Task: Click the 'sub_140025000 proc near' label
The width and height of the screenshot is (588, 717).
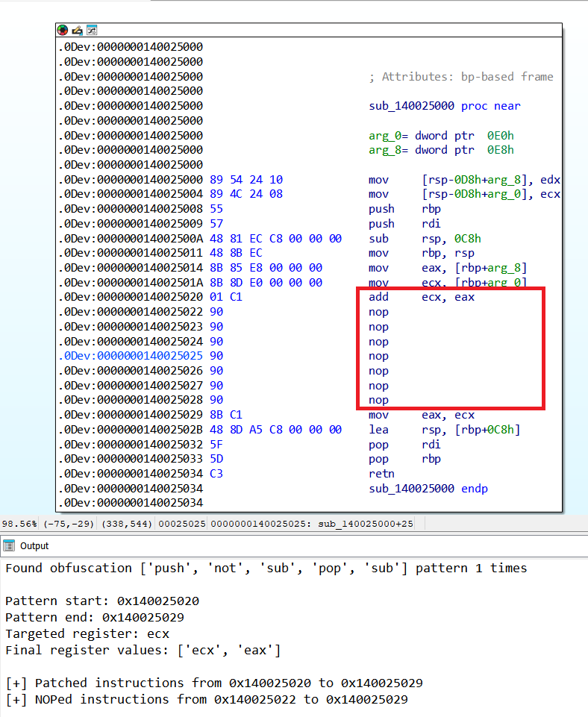Action: point(445,106)
